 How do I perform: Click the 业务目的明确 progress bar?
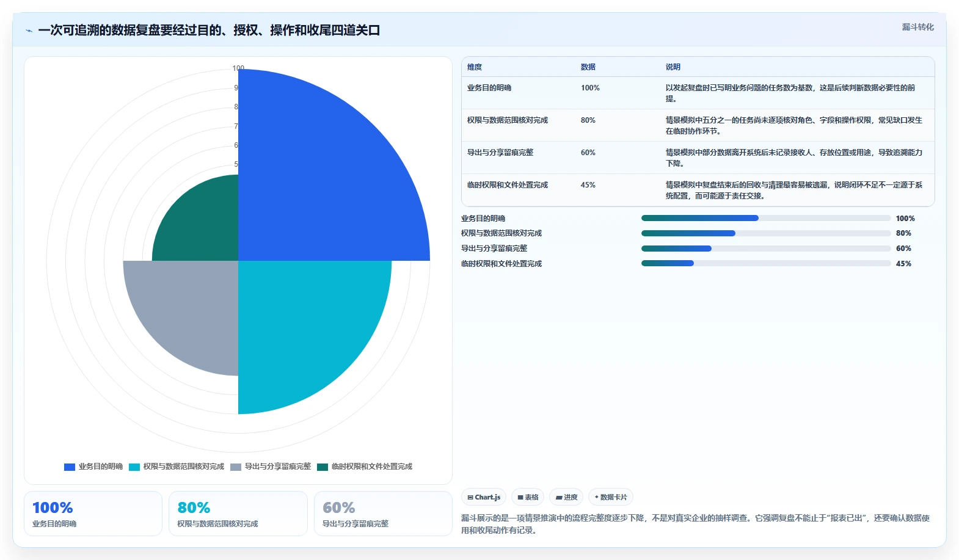pos(766,218)
